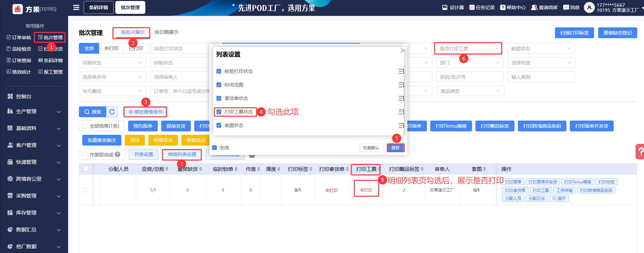Click the 扫描打印标签 button
Viewport: 644px width, 253px height.
(x=575, y=33)
